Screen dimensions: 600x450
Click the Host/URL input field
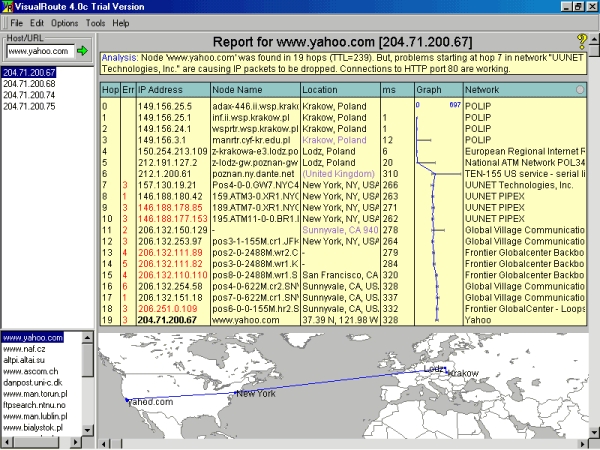[x=40, y=51]
